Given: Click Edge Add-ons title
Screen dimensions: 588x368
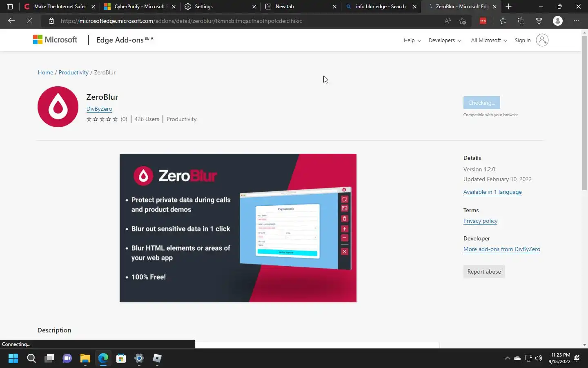Looking at the screenshot, I should (x=120, y=40).
